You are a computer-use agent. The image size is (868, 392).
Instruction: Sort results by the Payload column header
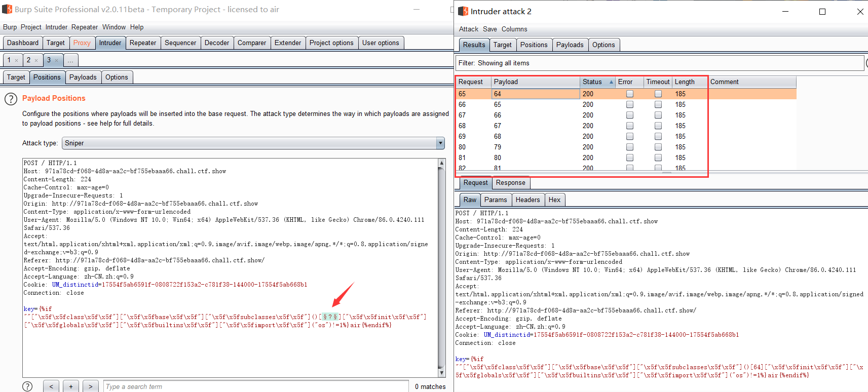(x=535, y=82)
